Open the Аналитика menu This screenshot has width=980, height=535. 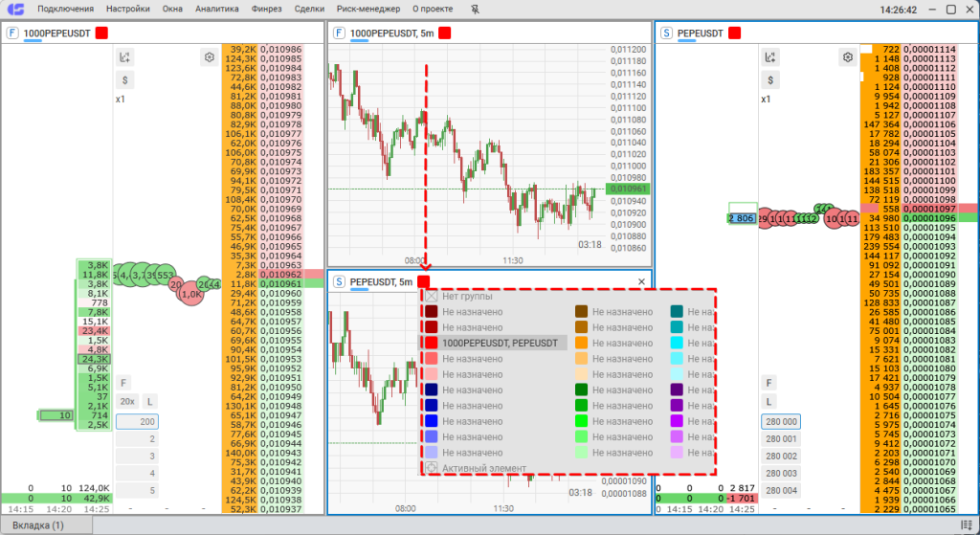216,10
